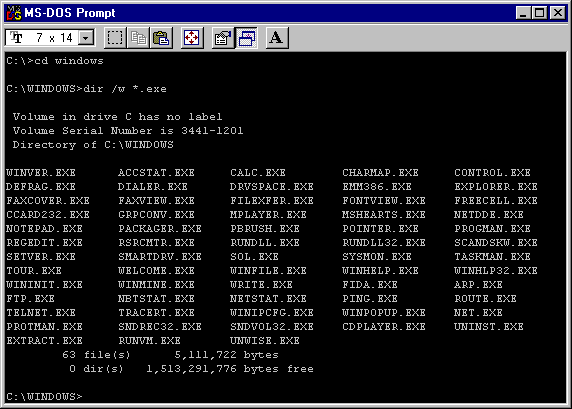Click TELNET.EXE file name
Screen dimensions: 572x409
41,313
